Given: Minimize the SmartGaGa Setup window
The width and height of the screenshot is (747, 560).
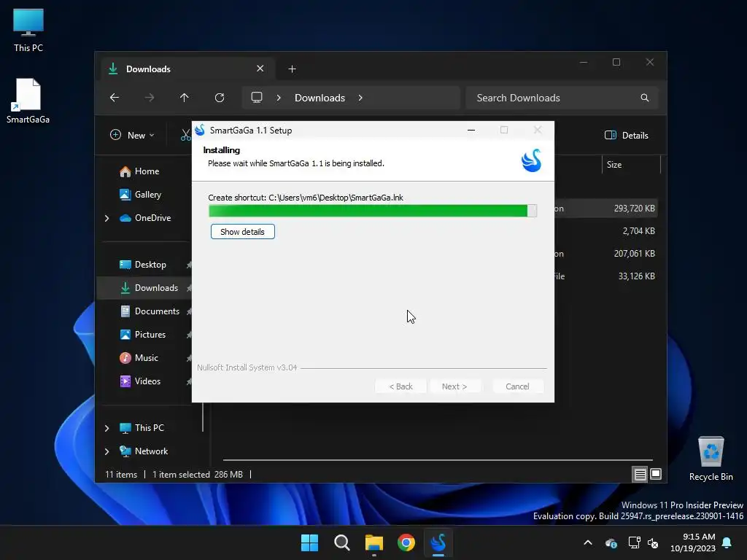Looking at the screenshot, I should point(471,130).
